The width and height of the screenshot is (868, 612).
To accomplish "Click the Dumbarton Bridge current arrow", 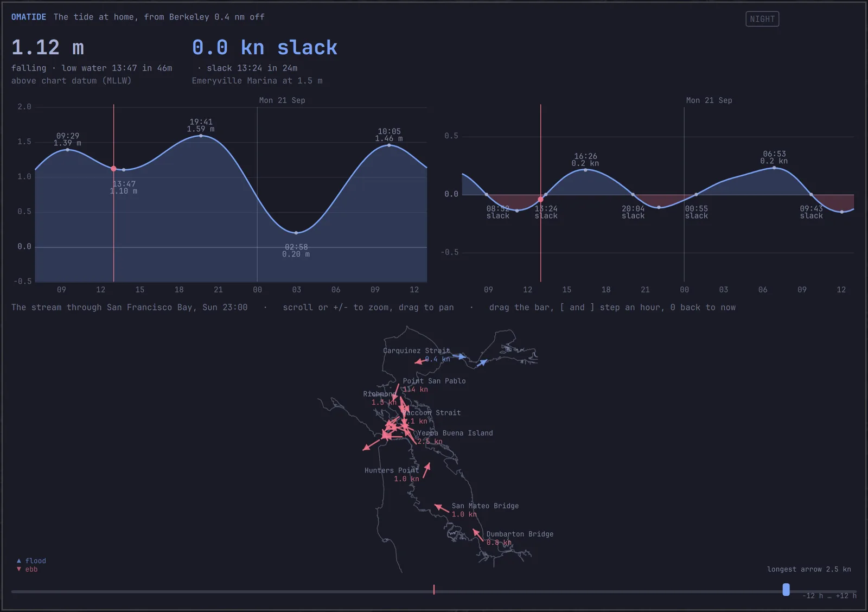I will coord(477,534).
